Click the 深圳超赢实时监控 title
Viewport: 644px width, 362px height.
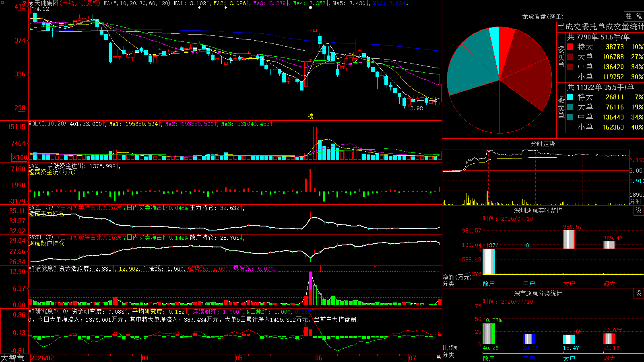(x=538, y=210)
